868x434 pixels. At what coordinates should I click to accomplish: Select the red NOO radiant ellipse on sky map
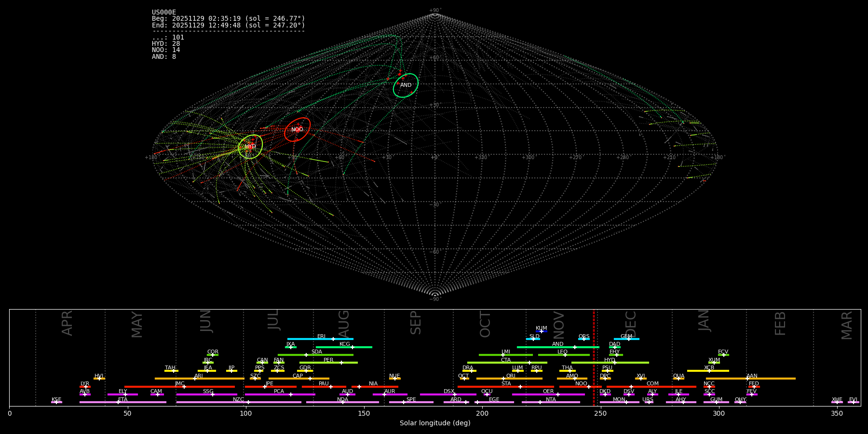[x=297, y=129]
